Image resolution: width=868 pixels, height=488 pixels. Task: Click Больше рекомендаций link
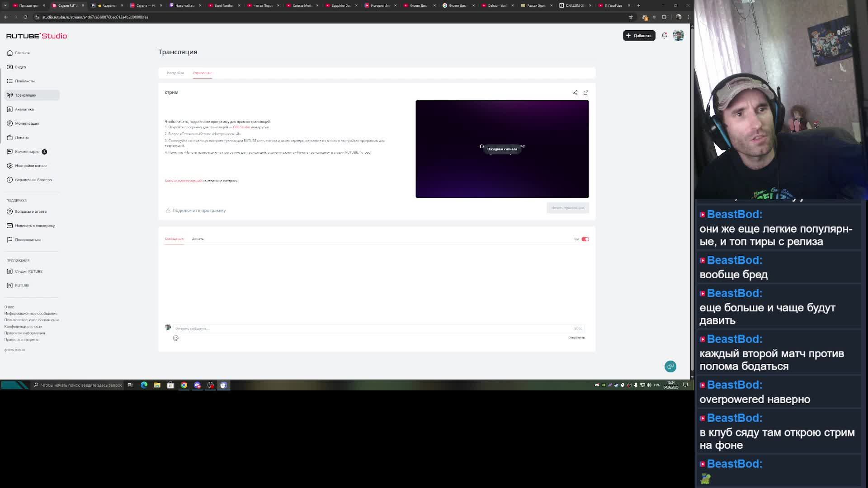(183, 181)
